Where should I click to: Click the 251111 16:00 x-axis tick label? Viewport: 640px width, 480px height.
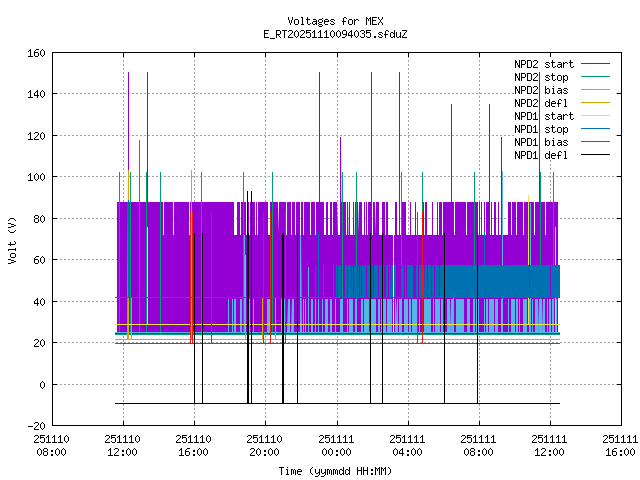[619, 445]
